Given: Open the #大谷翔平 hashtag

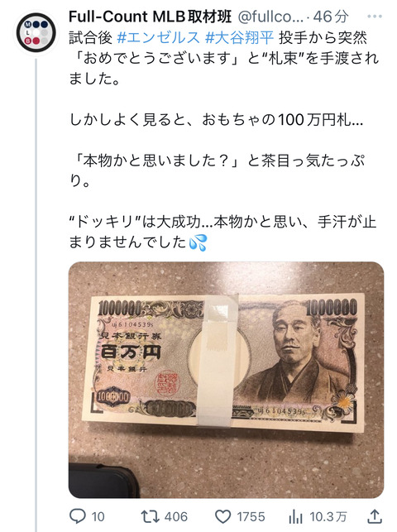Looking at the screenshot, I should pos(239,38).
